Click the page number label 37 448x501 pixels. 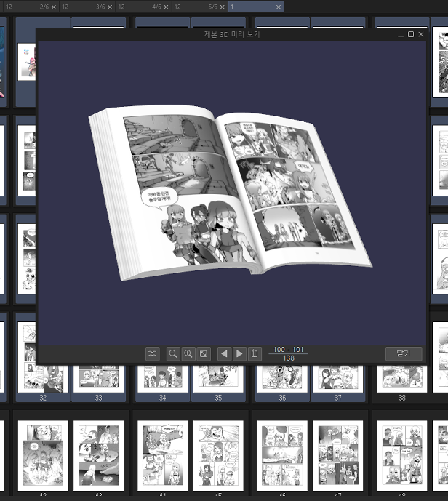pos(338,398)
